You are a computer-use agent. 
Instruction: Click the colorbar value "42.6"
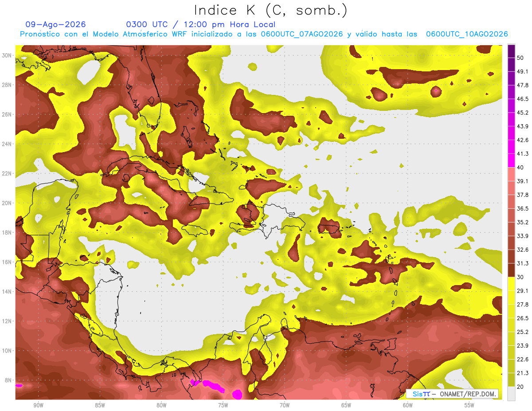pos(523,140)
